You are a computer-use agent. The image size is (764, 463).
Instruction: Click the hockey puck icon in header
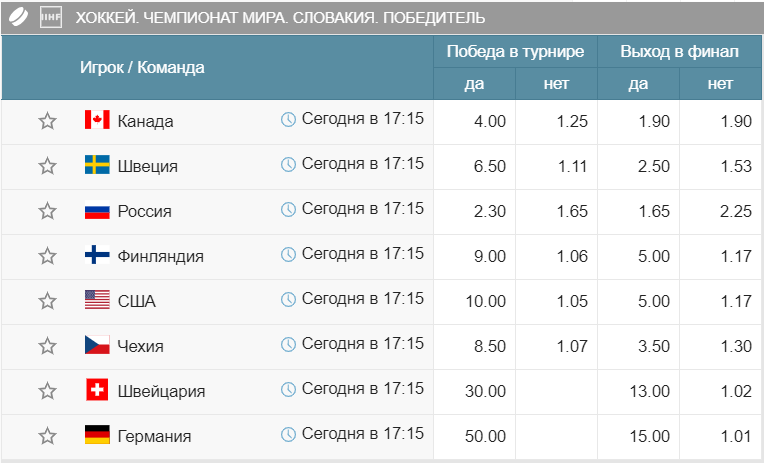tap(17, 17)
